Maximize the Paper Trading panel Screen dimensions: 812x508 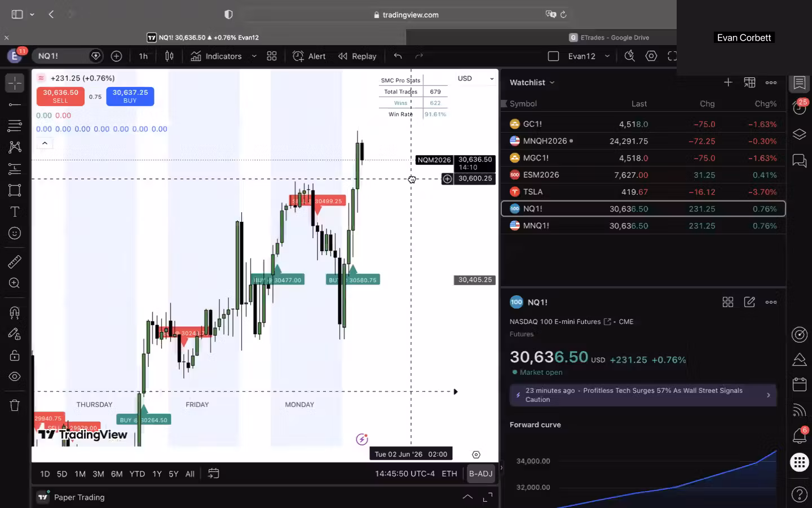pos(487,497)
